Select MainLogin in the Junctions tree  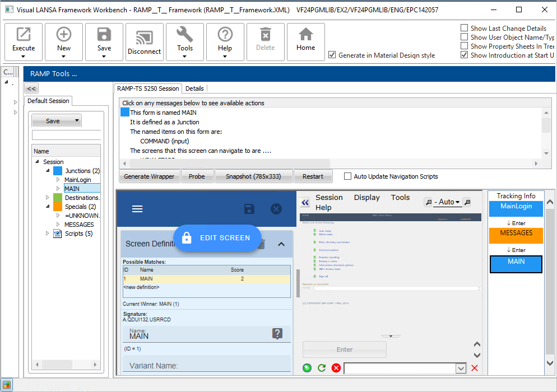coord(77,180)
